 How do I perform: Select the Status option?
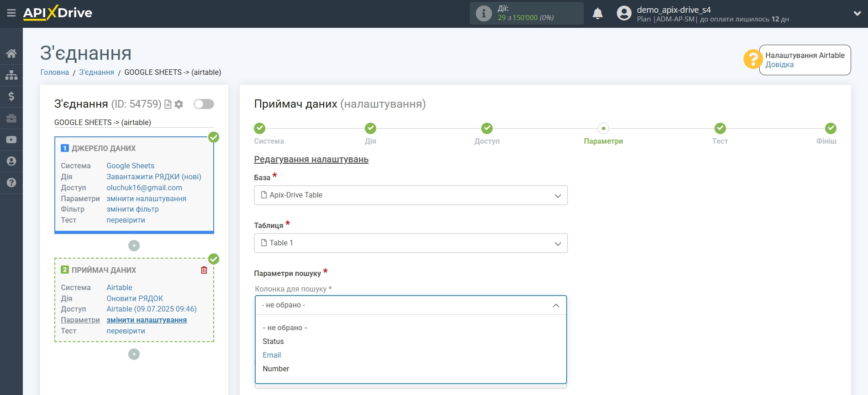tap(410, 342)
